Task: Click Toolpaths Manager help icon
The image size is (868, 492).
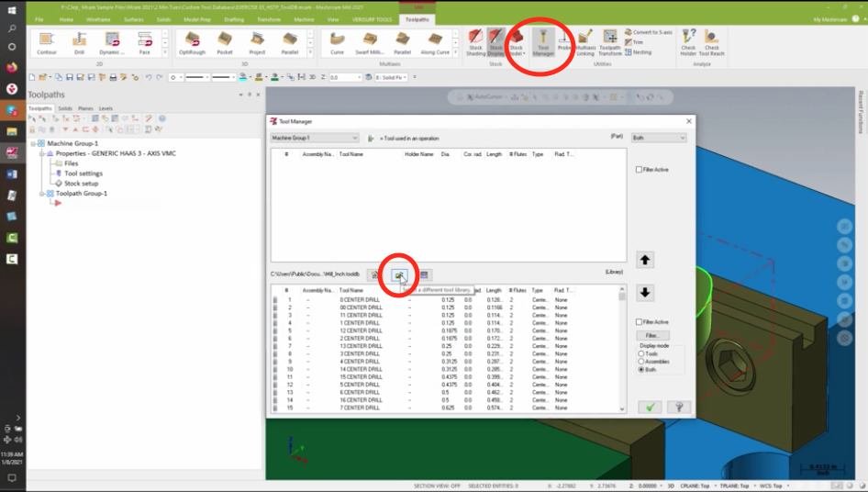Action: [x=161, y=118]
